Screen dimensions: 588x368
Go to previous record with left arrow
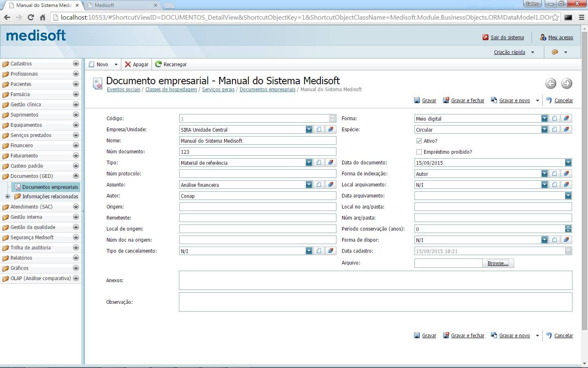click(551, 83)
